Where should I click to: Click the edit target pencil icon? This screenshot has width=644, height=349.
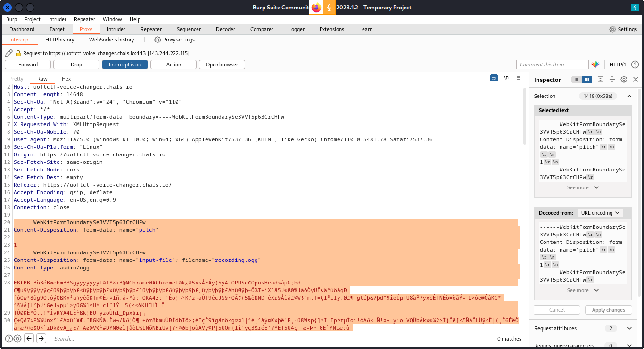point(9,53)
